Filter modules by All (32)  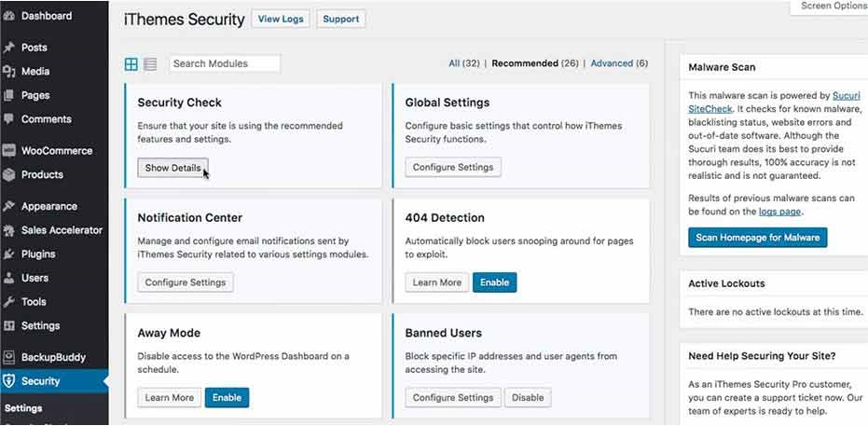464,63
